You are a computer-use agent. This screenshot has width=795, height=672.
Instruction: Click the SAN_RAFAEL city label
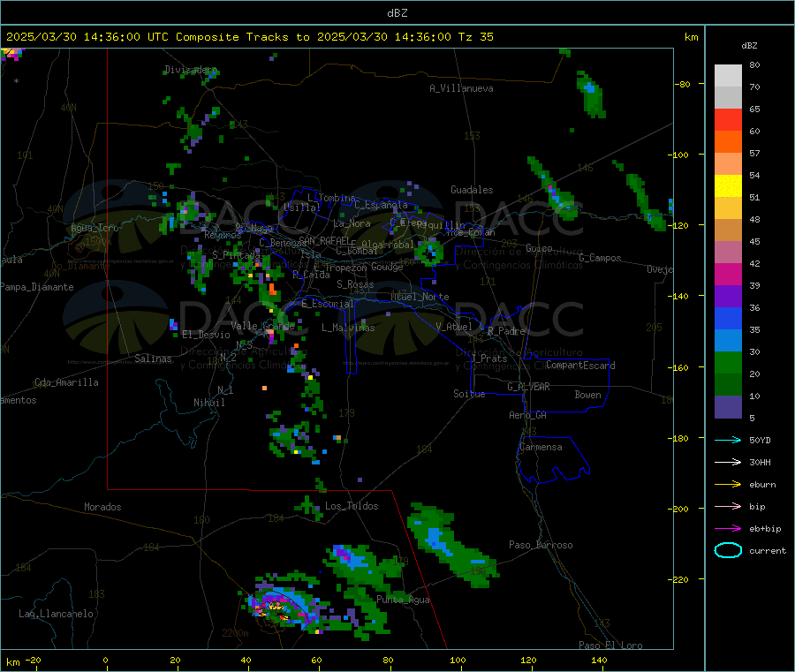[324, 240]
